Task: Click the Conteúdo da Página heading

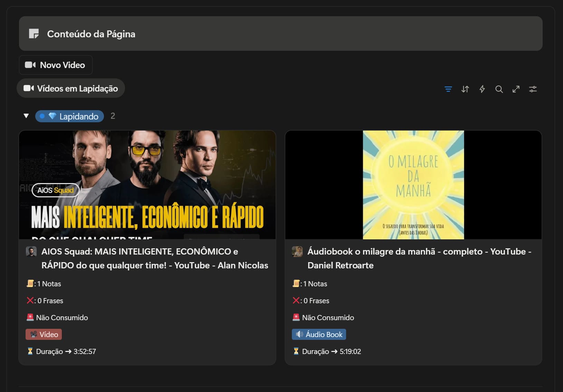Action: (x=91, y=34)
